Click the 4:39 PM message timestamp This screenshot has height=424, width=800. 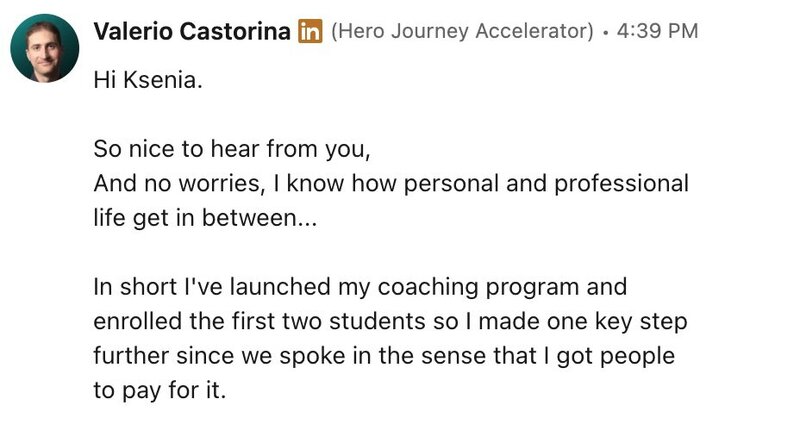(x=657, y=31)
